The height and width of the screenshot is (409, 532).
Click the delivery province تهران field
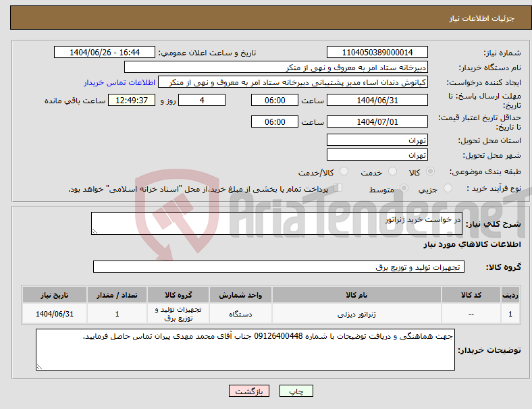377,140
